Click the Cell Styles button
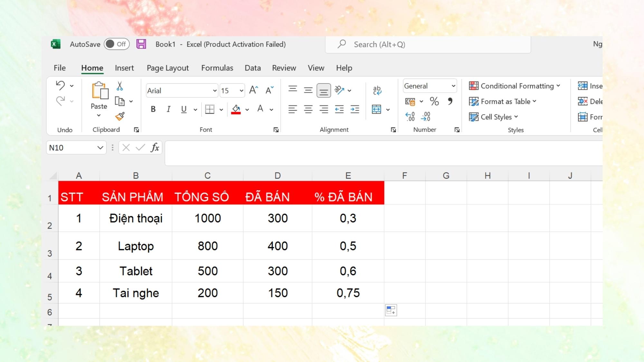Screen dimensions: 644x362 pyautogui.click(x=495, y=117)
